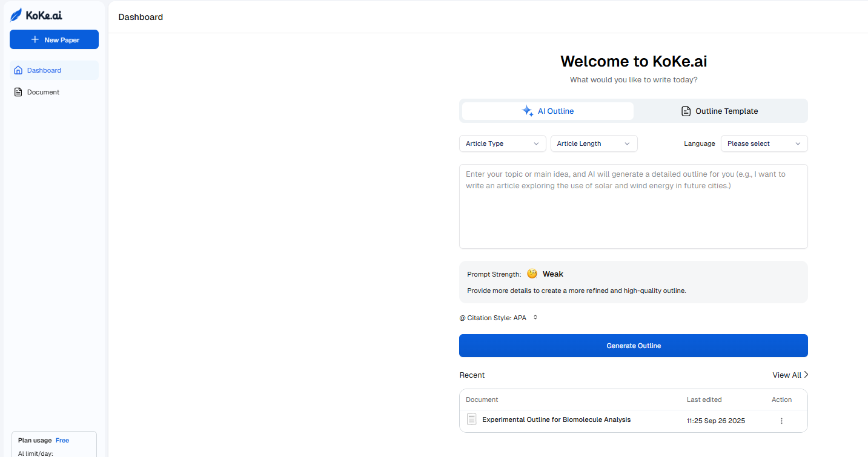Click the View All chevron arrow
Screen dimensions: 868x457
806,375
